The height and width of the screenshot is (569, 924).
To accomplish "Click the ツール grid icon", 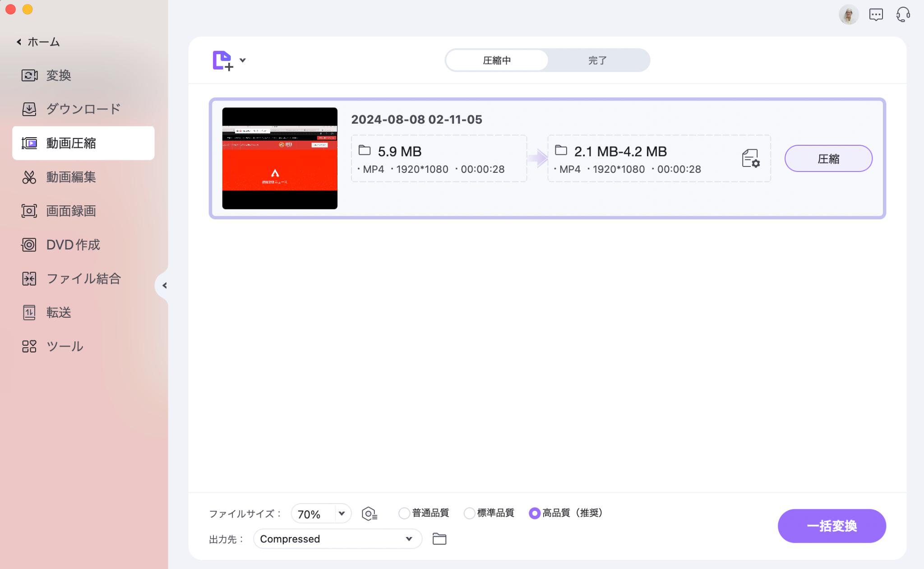I will [29, 346].
